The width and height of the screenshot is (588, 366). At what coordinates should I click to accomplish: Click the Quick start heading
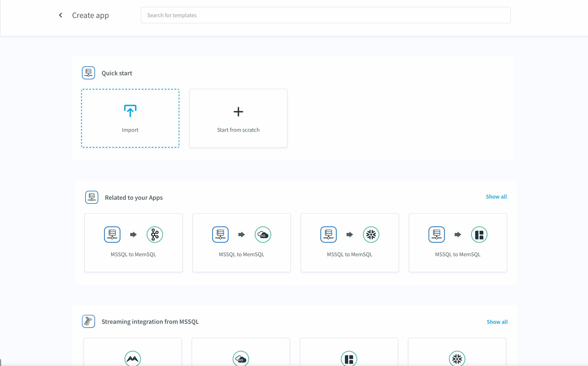click(117, 73)
